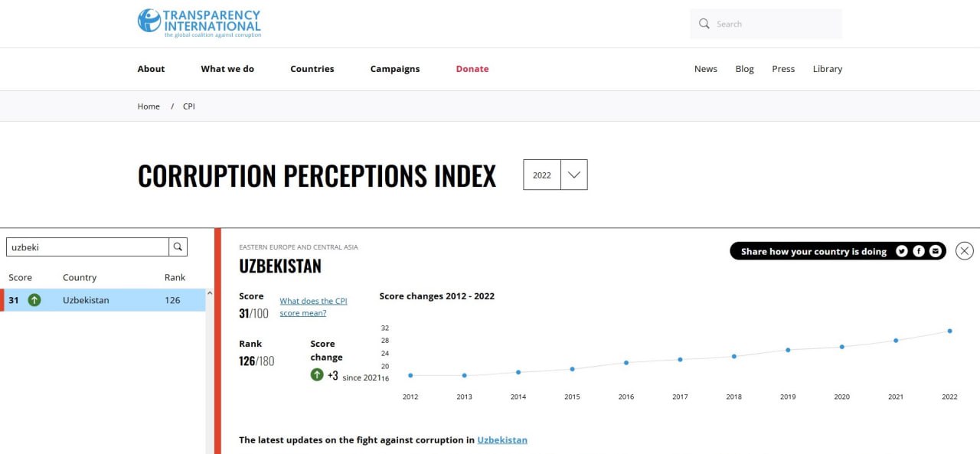Click the 2022 data point on chart
Screen dimensions: 980x454
pos(949,331)
